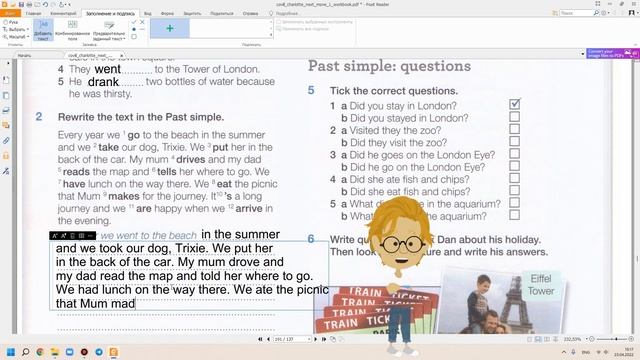
Task: Tick checkbox for 'Visited they the zoo?'
Action: pyautogui.click(x=514, y=129)
